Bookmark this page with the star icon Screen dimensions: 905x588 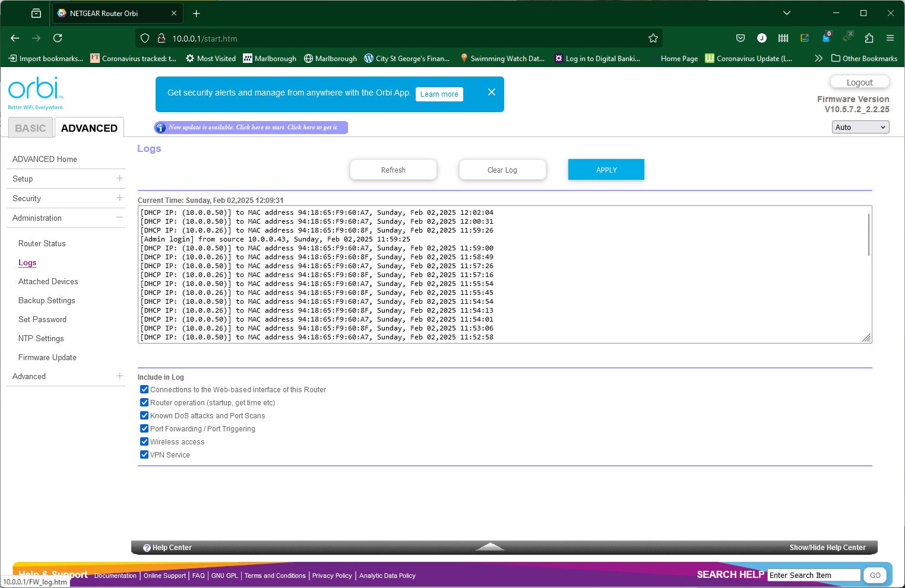[653, 39]
